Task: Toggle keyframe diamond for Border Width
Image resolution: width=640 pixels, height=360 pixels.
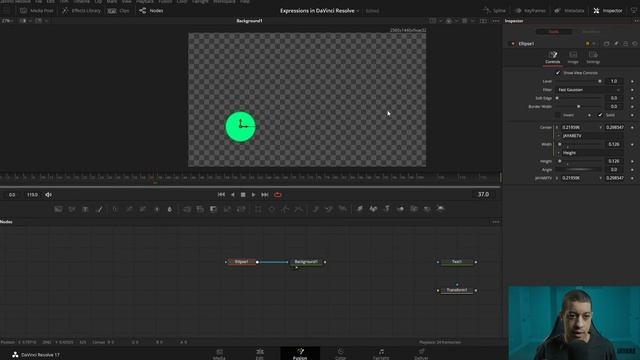Action: tap(632, 107)
